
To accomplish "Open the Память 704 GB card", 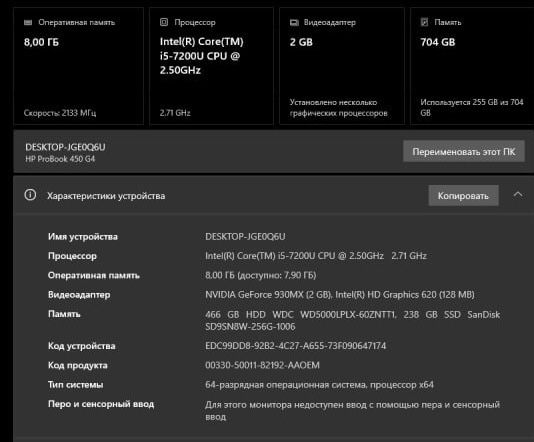I will tap(472, 66).
